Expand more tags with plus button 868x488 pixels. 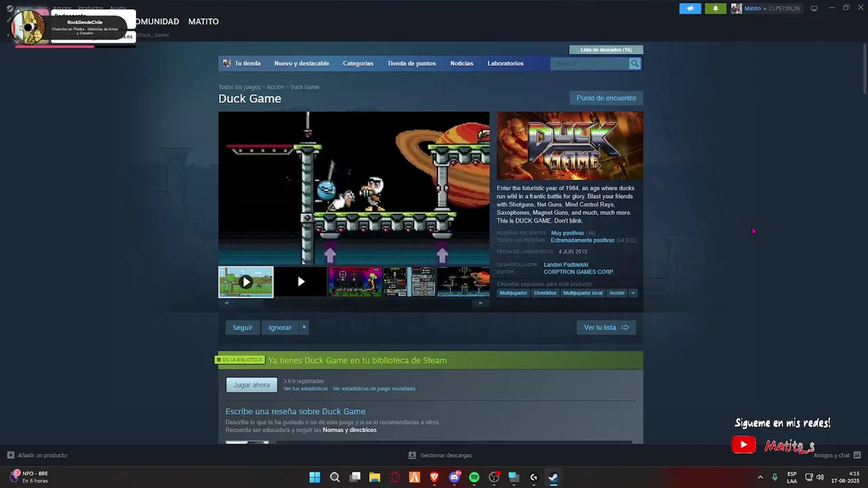pos(633,293)
